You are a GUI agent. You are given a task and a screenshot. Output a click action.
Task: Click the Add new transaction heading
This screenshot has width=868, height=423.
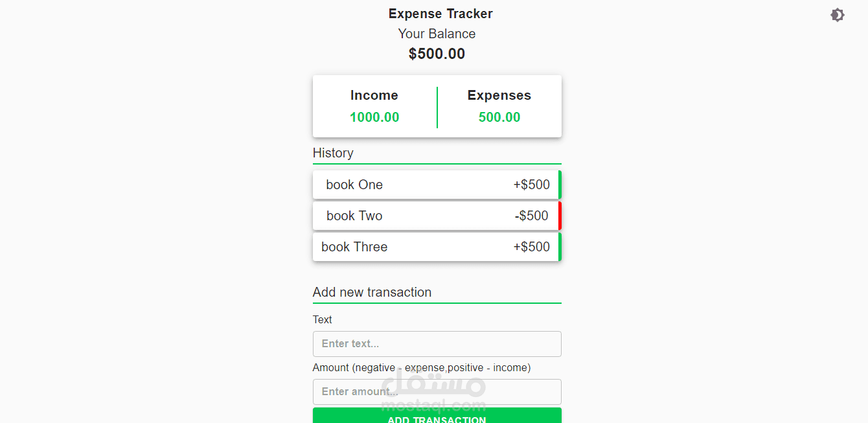click(x=371, y=292)
